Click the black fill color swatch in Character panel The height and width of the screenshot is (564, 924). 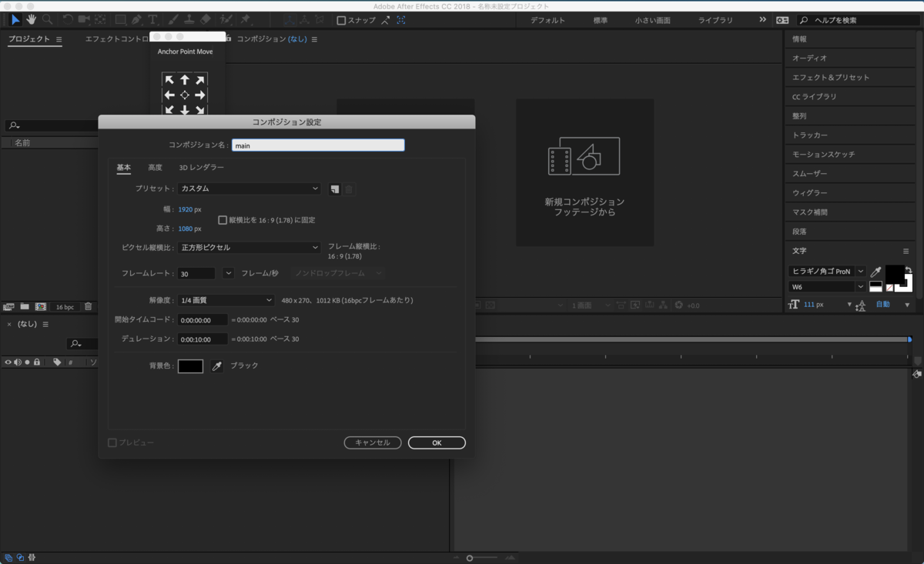[x=895, y=274]
